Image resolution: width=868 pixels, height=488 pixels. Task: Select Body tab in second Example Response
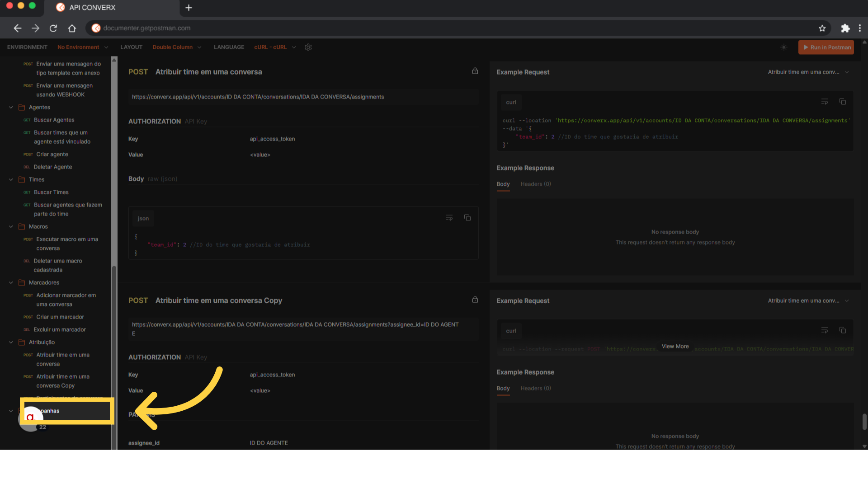click(x=503, y=388)
